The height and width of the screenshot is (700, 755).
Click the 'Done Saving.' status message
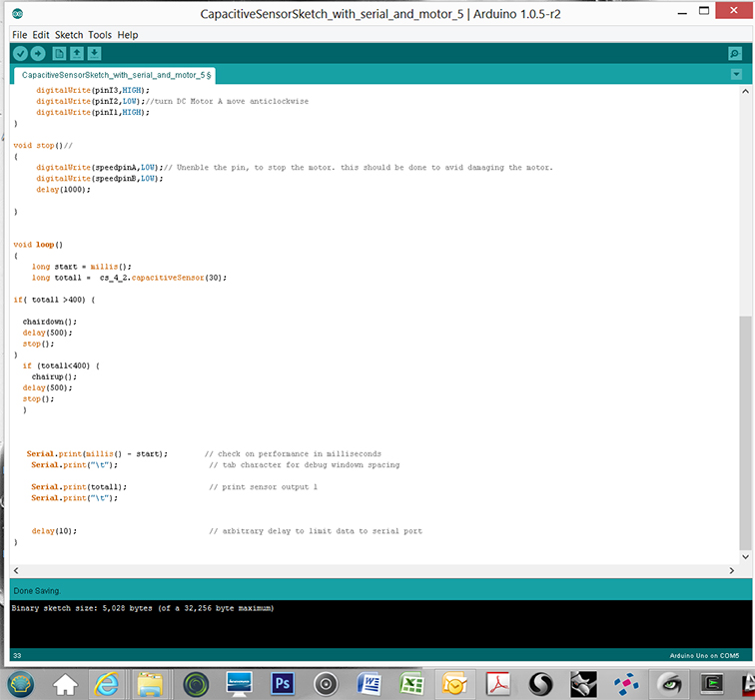(37, 591)
